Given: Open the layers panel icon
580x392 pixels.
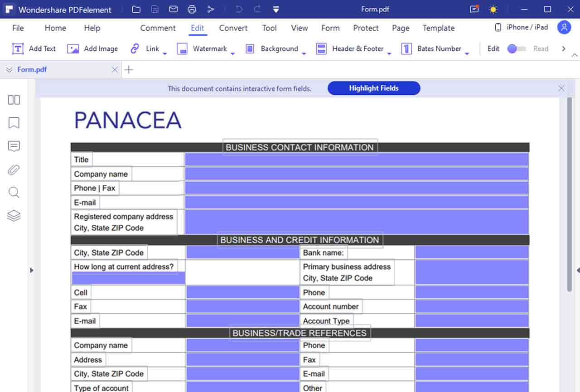Looking at the screenshot, I should point(14,216).
